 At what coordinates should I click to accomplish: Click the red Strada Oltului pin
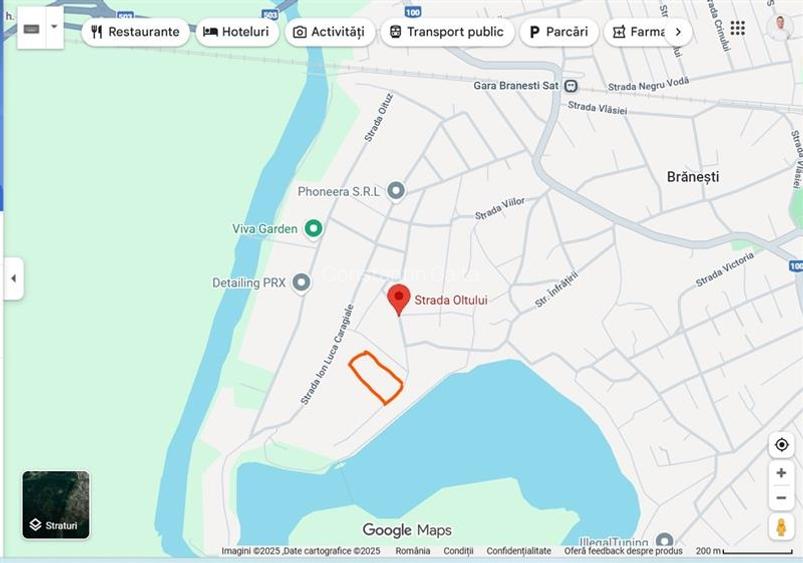tap(398, 300)
